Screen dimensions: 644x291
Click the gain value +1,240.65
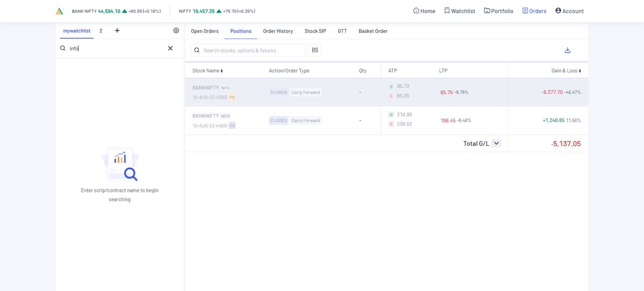pos(553,121)
